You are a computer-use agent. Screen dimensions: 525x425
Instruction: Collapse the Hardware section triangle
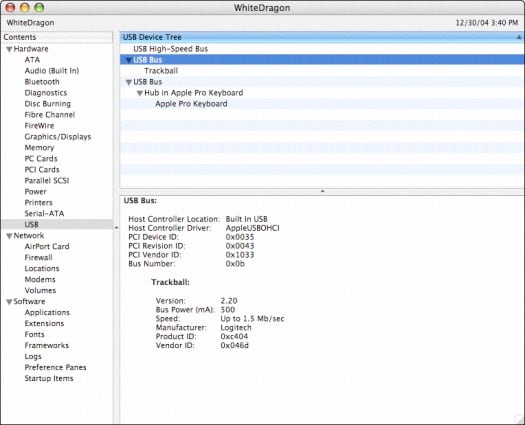point(9,49)
